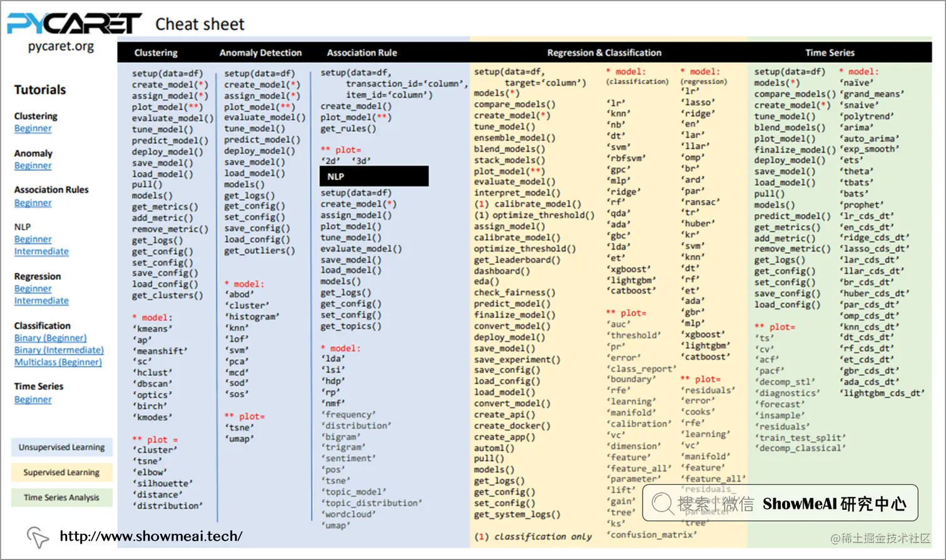Click the 'sentiment' NLP plot option

pos(348,459)
